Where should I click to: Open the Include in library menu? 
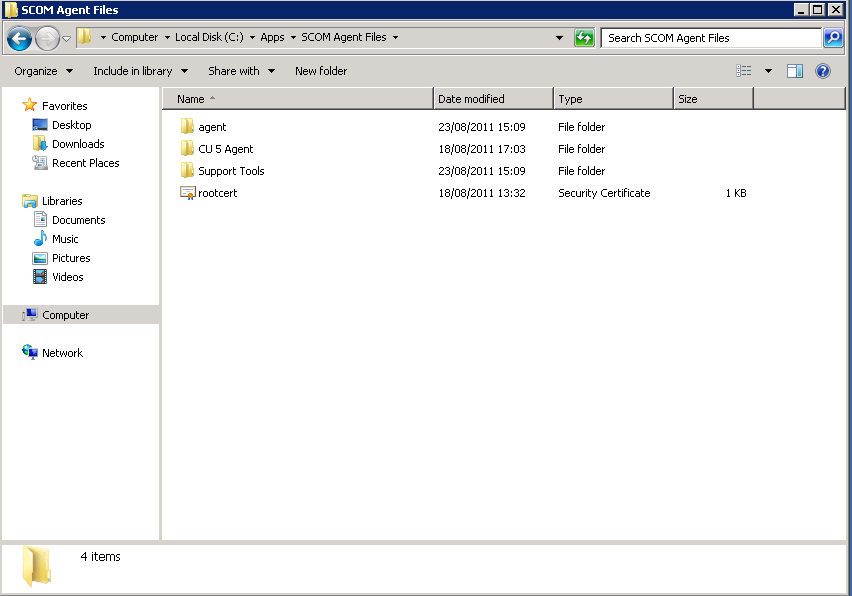140,71
